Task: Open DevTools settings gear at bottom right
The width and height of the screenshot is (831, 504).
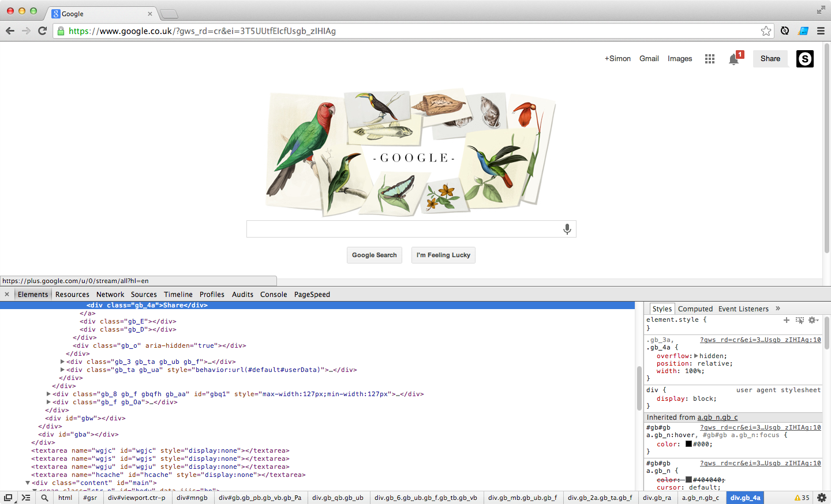Action: (x=822, y=497)
